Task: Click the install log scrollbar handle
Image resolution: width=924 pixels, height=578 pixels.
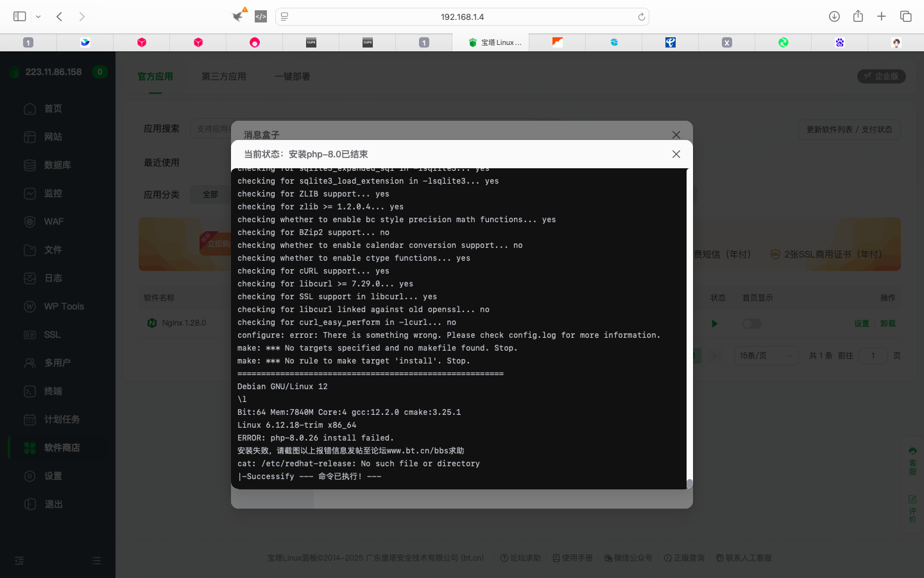Action: (689, 484)
